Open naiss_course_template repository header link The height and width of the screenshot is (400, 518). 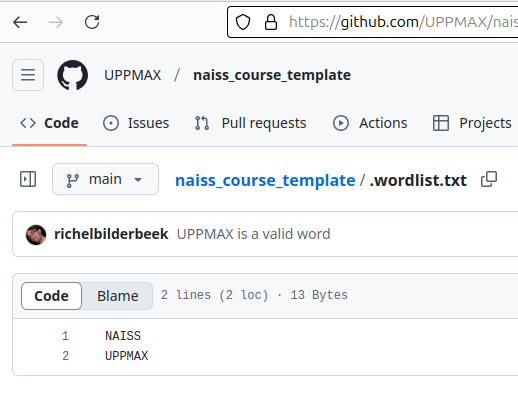(x=272, y=75)
